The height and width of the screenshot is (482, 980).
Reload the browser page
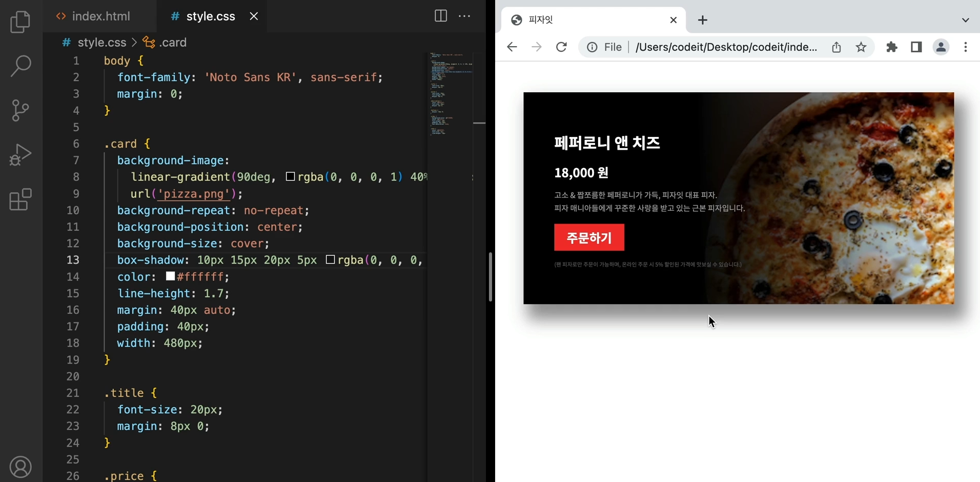561,47
